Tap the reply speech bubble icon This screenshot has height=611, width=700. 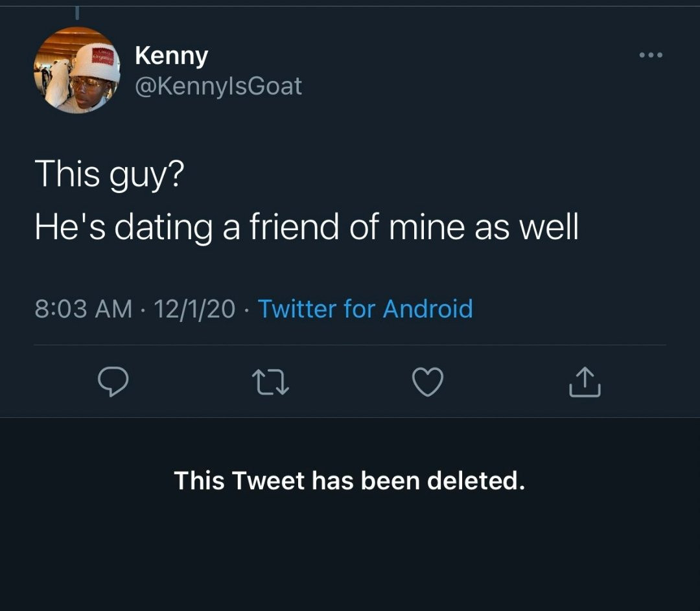coord(113,382)
